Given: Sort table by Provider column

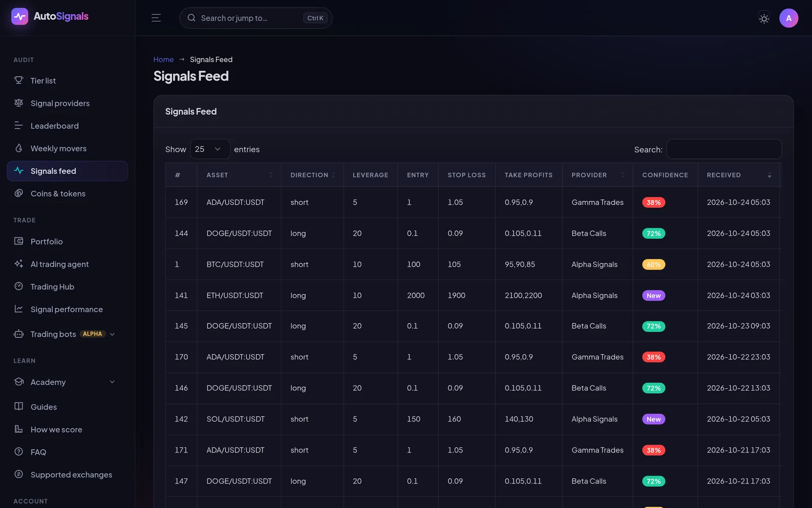Looking at the screenshot, I should 598,175.
